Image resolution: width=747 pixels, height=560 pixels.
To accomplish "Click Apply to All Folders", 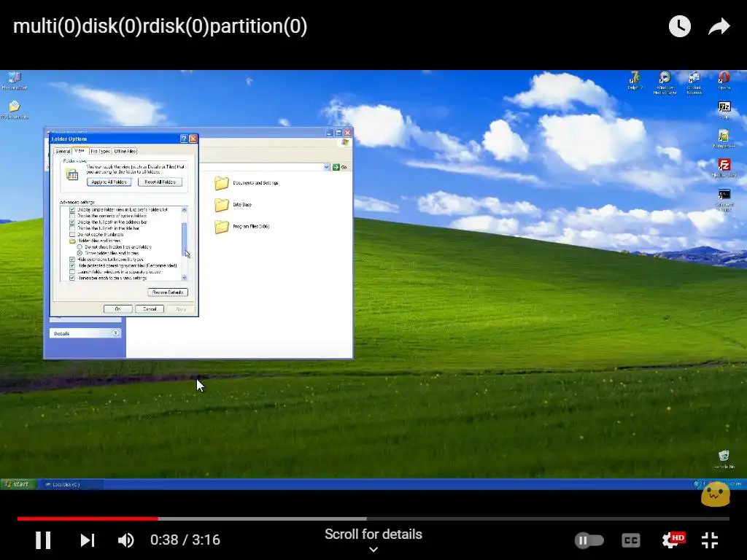I will coord(109,182).
